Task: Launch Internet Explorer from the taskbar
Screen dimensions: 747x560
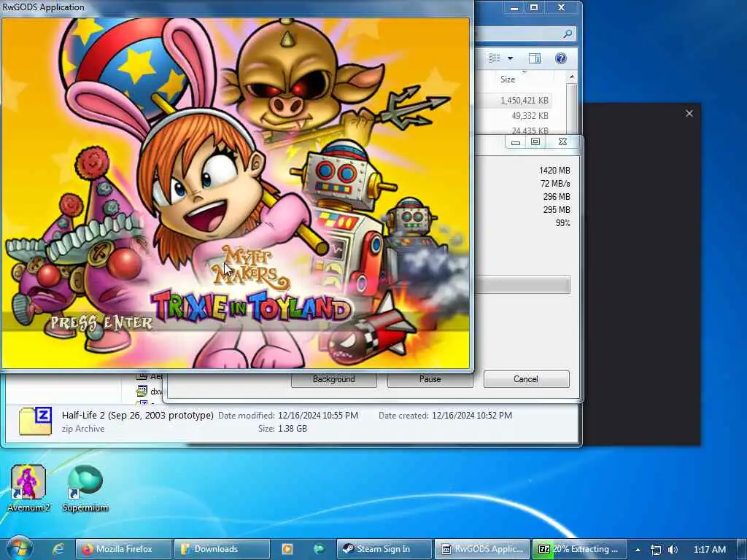Action: [x=58, y=549]
